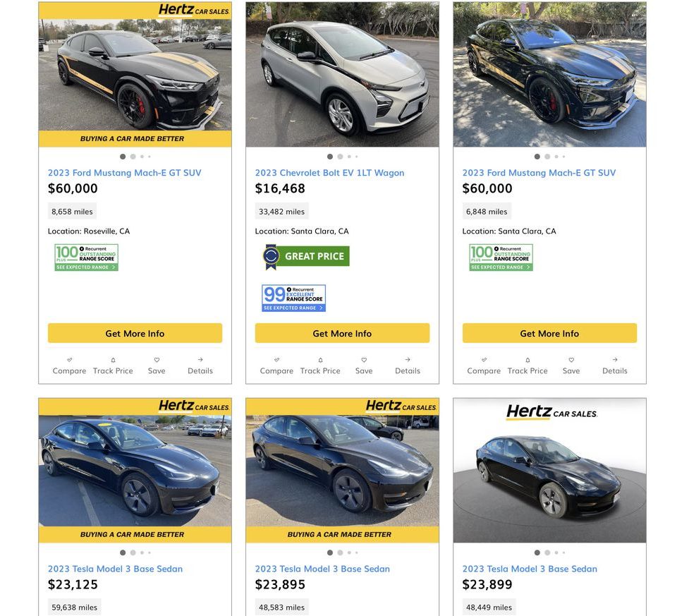Click Get More Info for Chevrolet Bolt EV
The image size is (677, 616).
[342, 333]
